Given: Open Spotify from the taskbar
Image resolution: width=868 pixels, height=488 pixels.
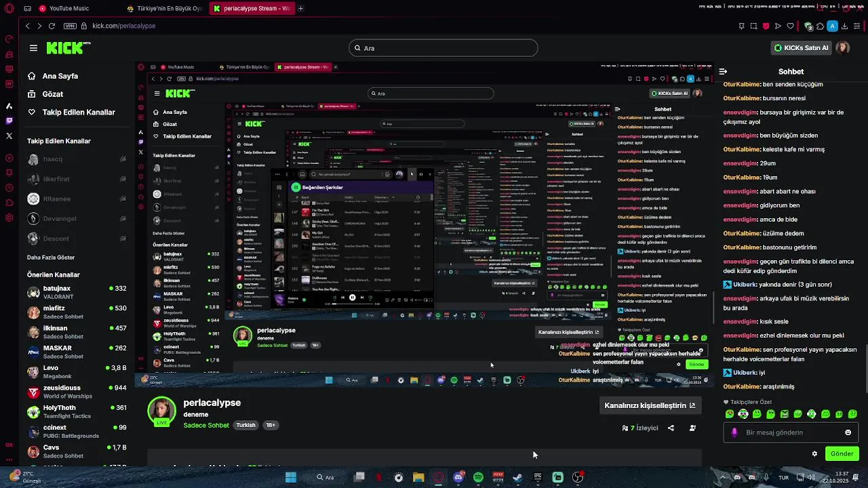Looking at the screenshot, I should [x=478, y=477].
